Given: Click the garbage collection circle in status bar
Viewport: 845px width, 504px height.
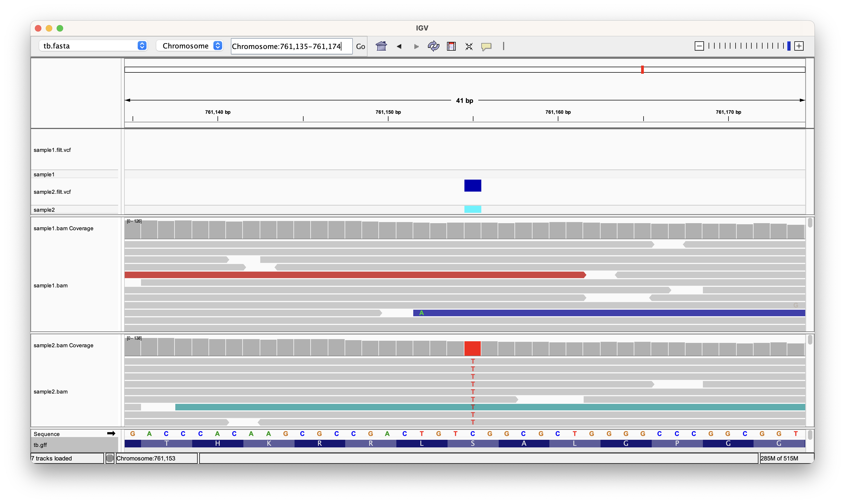Looking at the screenshot, I should click(x=110, y=458).
